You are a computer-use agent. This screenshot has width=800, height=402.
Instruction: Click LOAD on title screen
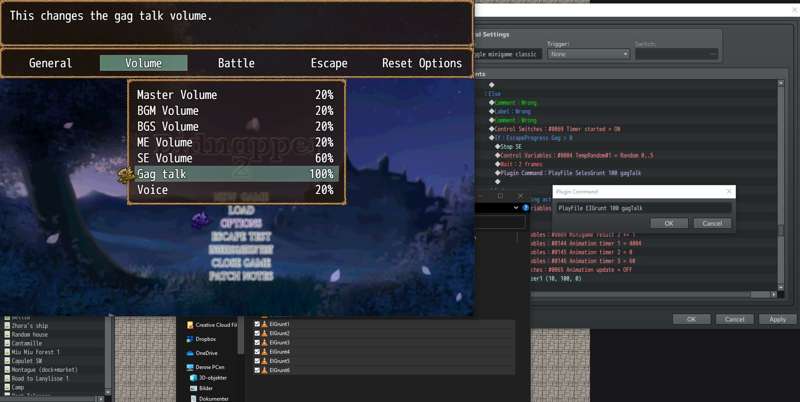pyautogui.click(x=241, y=210)
